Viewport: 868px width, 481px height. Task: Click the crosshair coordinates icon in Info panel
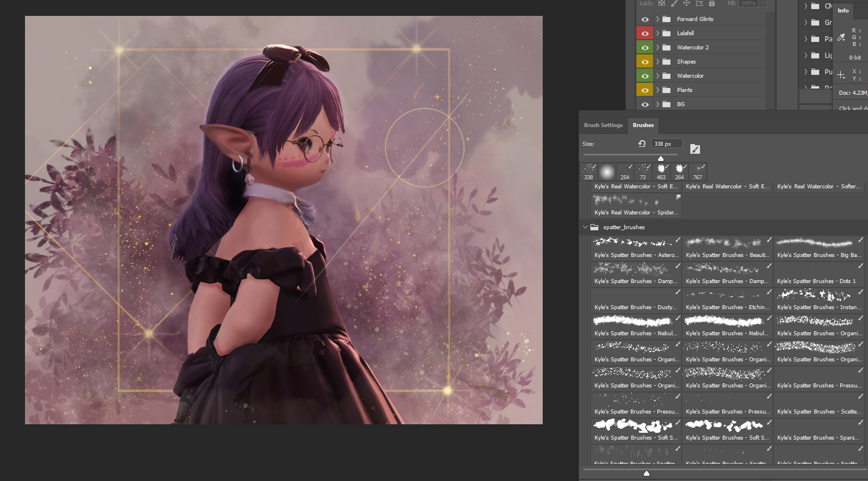(x=841, y=75)
